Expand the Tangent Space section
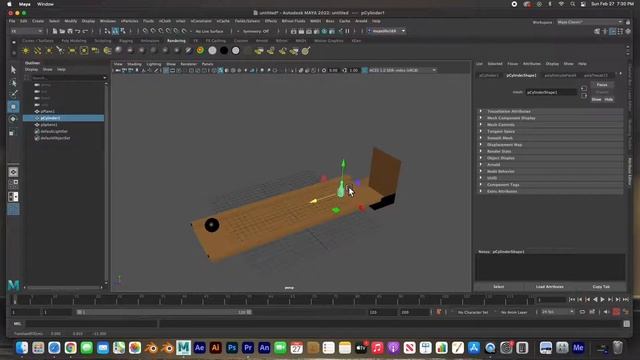This screenshot has height=360, width=640. point(550,131)
